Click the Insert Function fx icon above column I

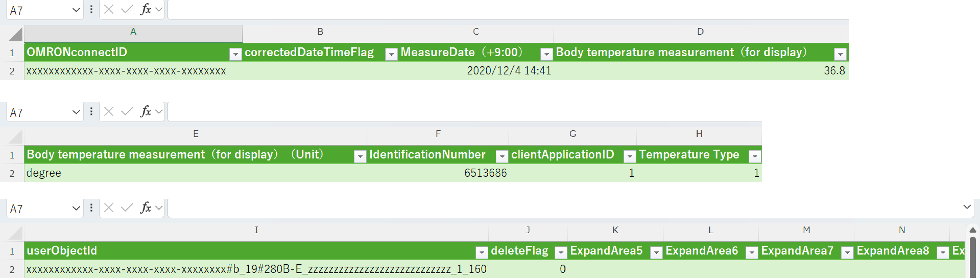coord(146,208)
